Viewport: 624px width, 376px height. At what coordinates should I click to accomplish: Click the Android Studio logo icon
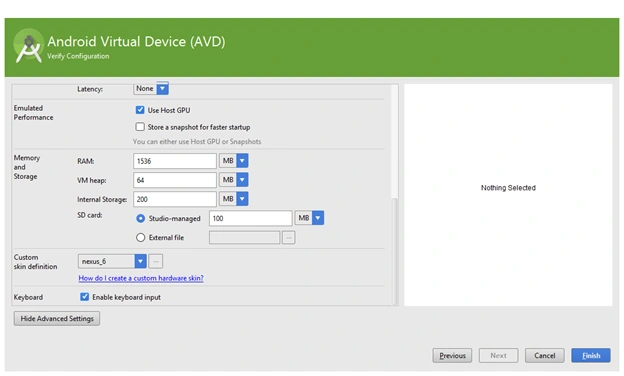(28, 47)
